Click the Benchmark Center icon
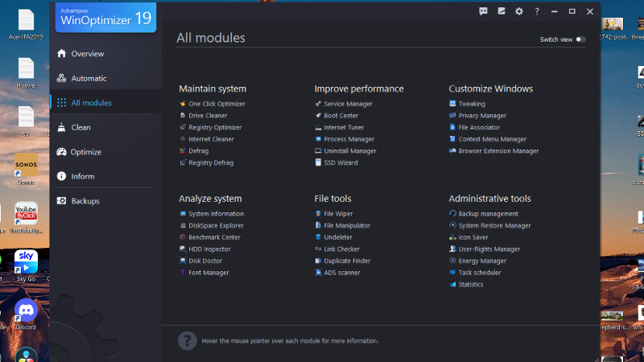Image resolution: width=644 pixels, height=362 pixels. pyautogui.click(x=183, y=237)
